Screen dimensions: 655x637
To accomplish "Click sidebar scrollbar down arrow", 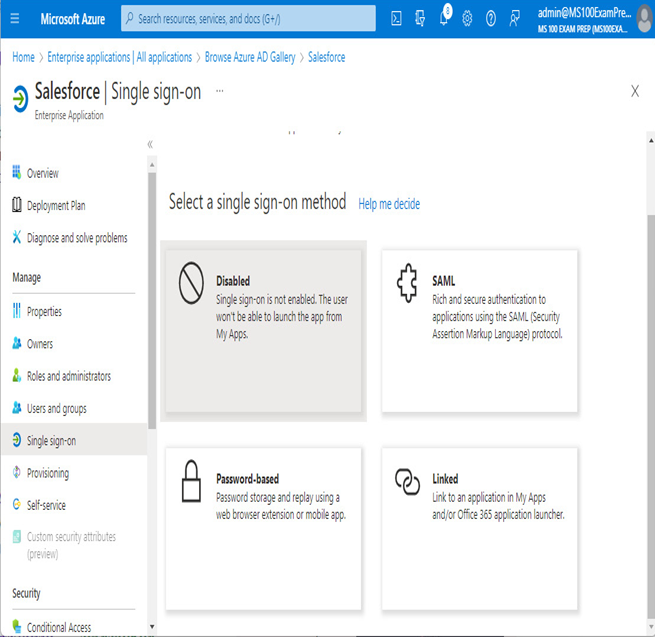I will pos(152,627).
